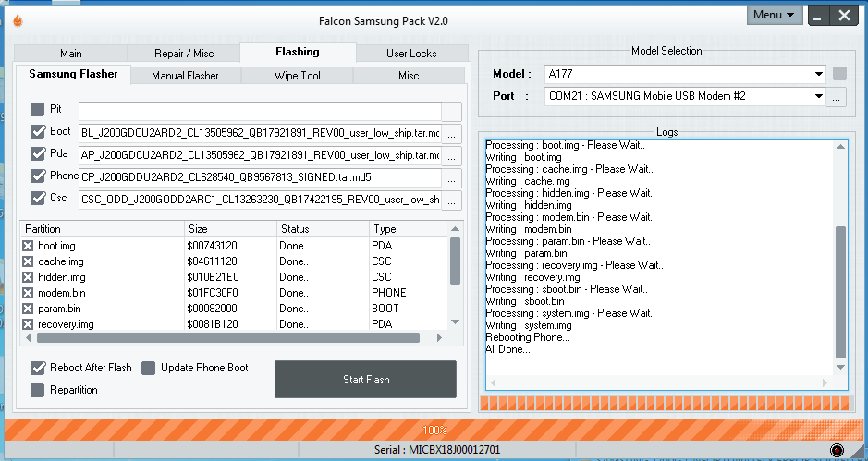
Task: Click the 100% main progress bar
Action: 434,430
